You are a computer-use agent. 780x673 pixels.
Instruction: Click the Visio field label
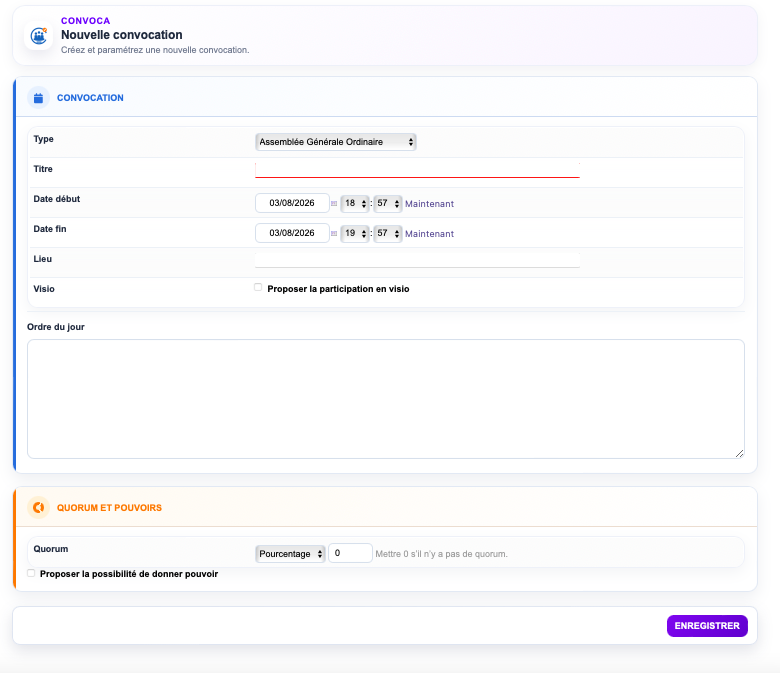tap(44, 289)
